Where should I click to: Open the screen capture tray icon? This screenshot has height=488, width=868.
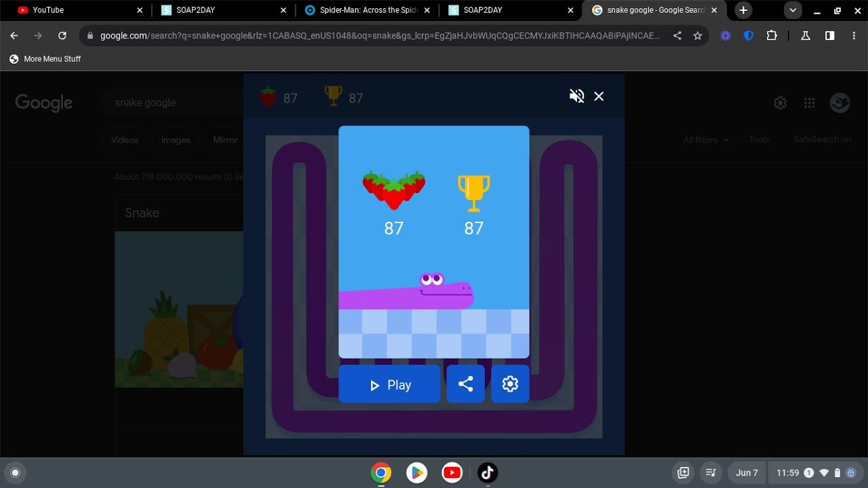[x=684, y=473]
